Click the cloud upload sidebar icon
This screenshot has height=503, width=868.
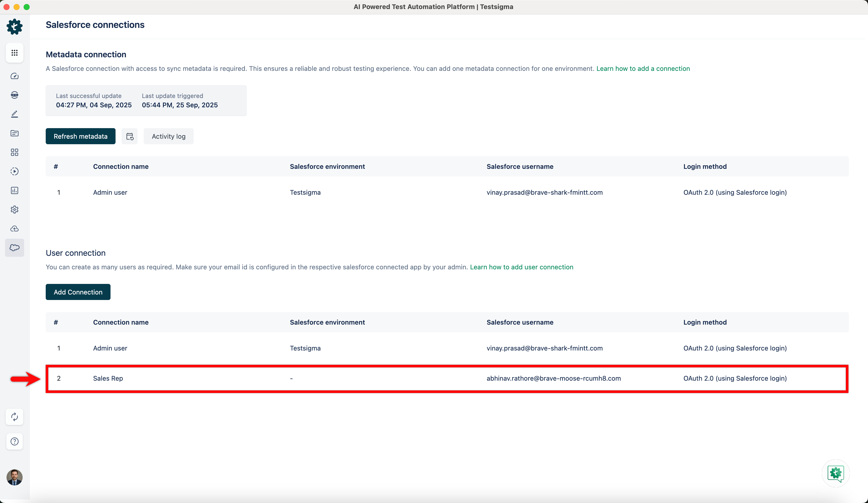15,228
